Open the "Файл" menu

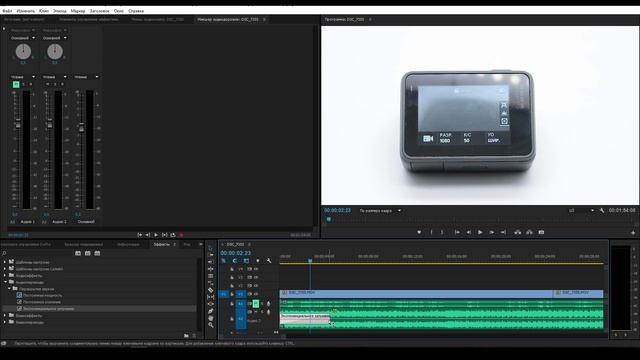pyautogui.click(x=7, y=11)
